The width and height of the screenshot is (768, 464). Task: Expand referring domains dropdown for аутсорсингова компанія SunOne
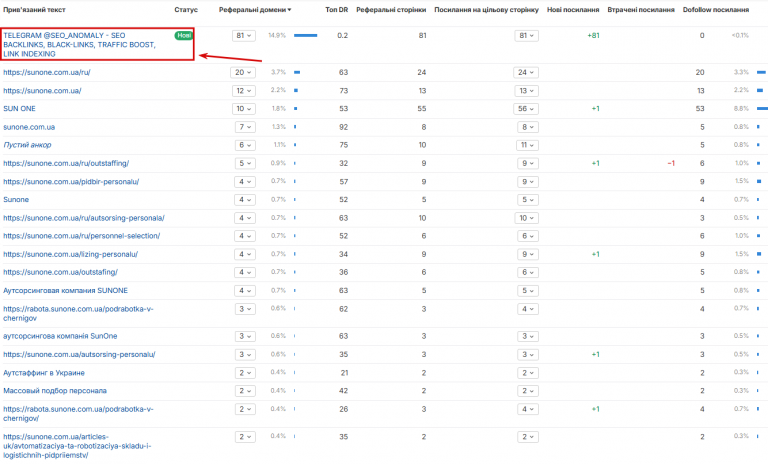[245, 336]
